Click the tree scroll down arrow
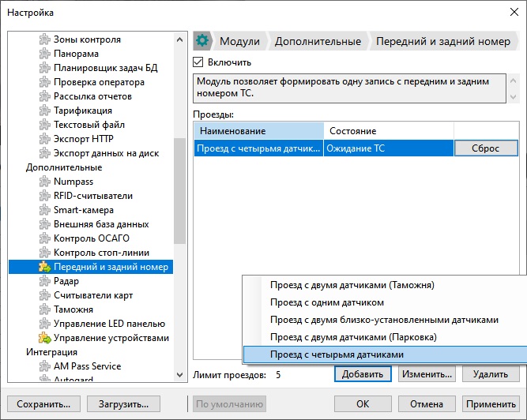Screen dimensions: 527x420 180,375
